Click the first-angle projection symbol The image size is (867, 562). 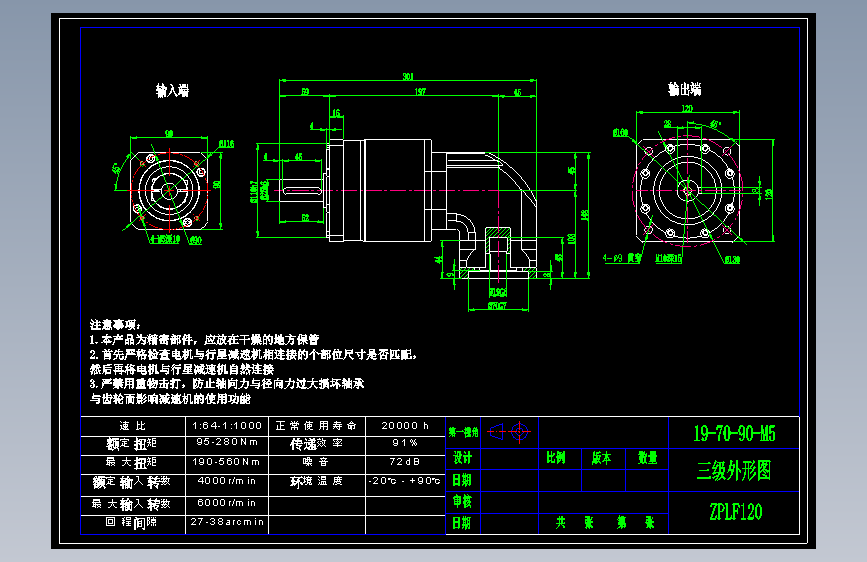click(x=509, y=431)
